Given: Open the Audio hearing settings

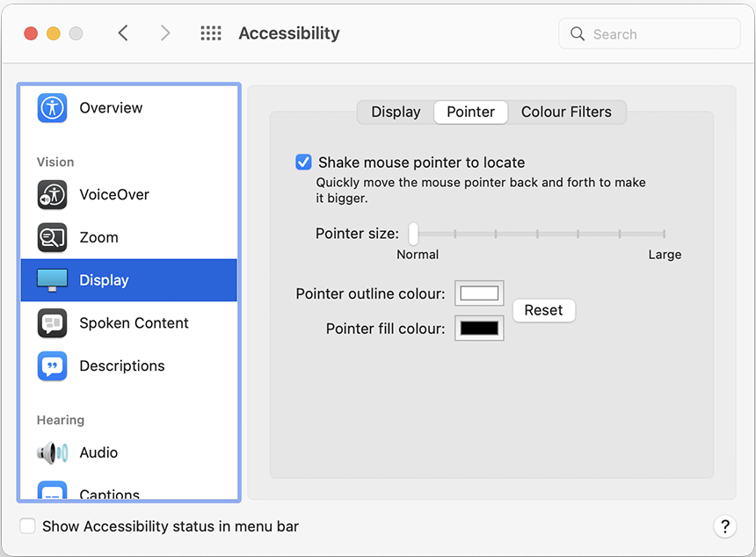Looking at the screenshot, I should 52,452.
